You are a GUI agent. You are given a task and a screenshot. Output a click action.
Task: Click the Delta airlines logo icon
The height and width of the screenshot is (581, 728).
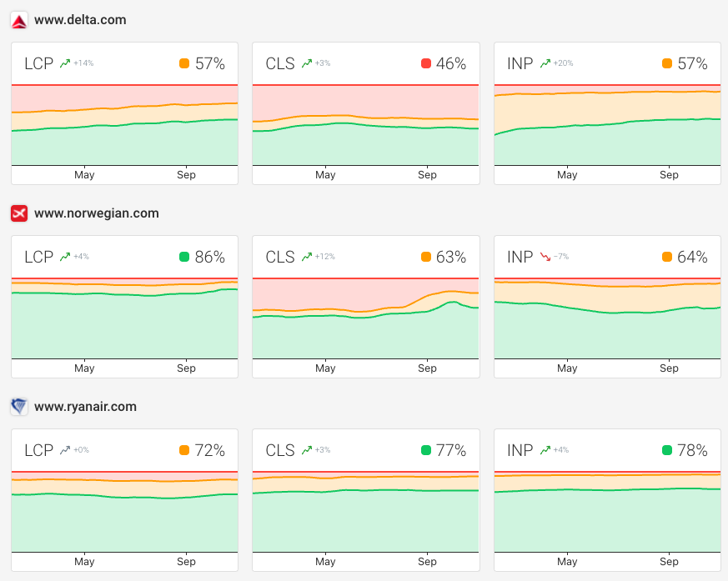pos(18,19)
